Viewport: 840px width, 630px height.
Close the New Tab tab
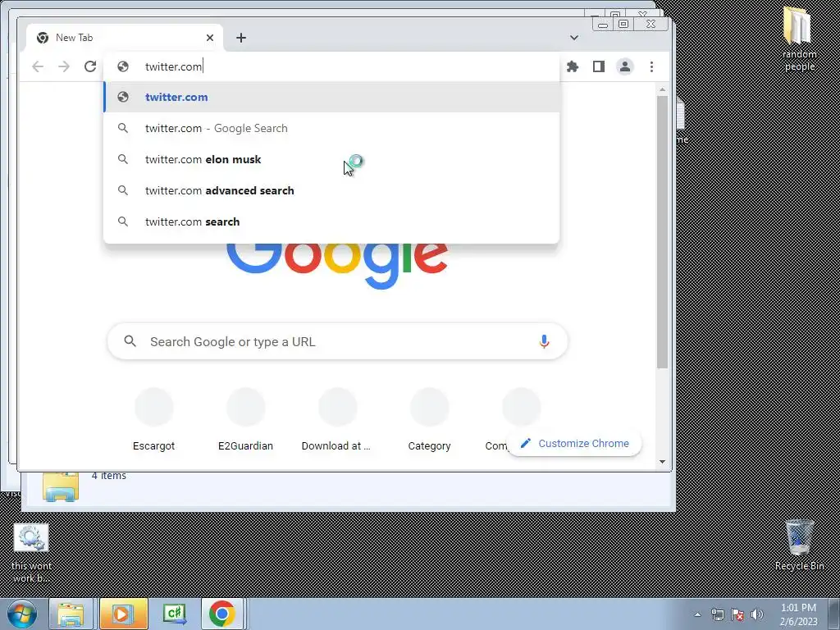point(210,38)
